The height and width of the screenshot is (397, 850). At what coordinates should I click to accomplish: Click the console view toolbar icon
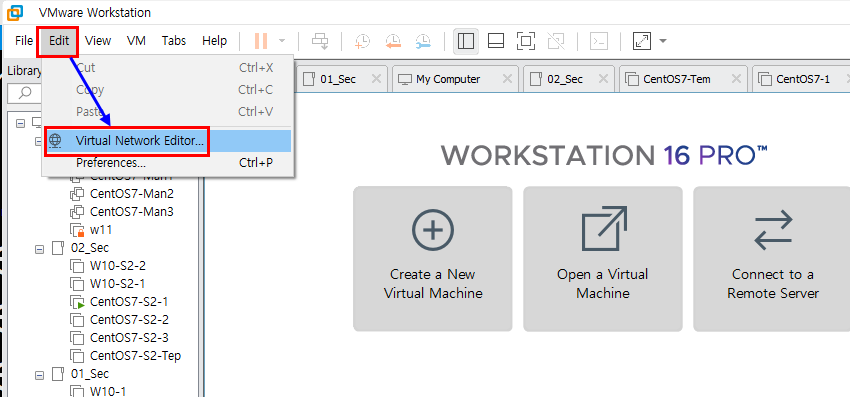[598, 41]
